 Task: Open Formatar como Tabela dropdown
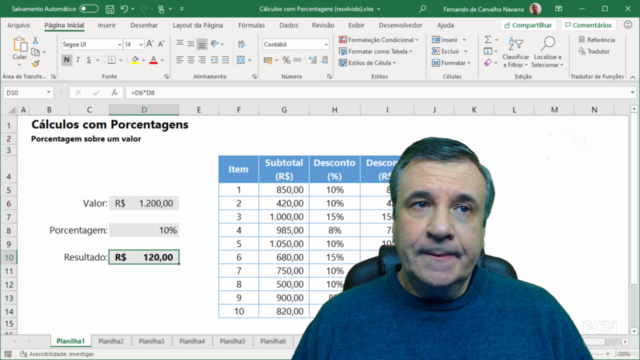(x=376, y=51)
